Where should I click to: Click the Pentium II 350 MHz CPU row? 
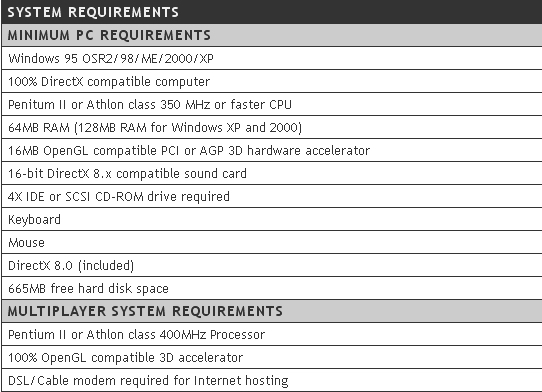point(272,104)
